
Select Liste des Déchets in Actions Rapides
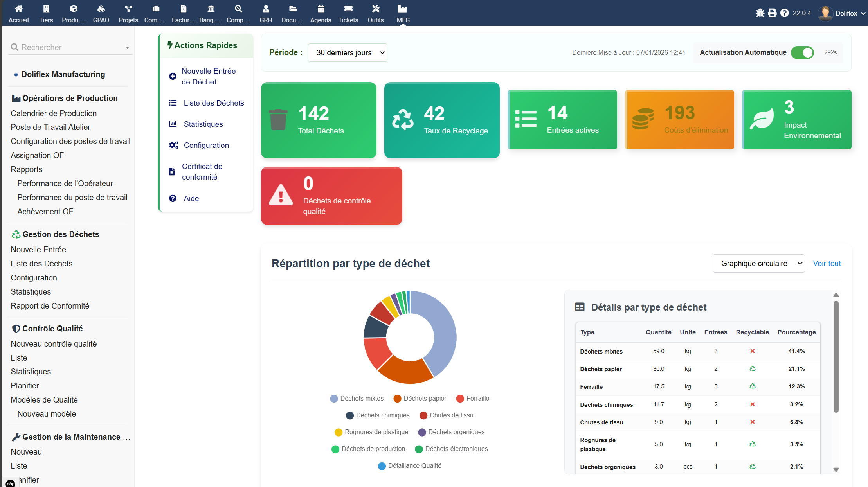pyautogui.click(x=214, y=103)
